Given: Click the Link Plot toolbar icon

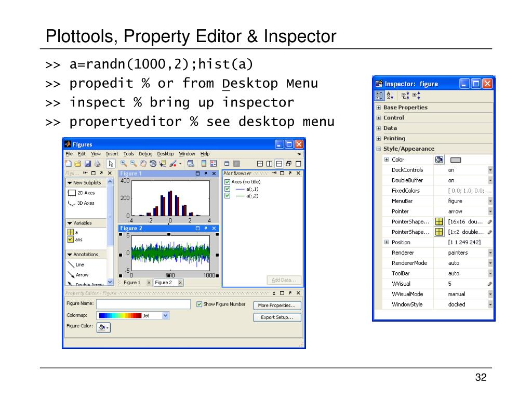Looking at the screenshot, I should [191, 164].
